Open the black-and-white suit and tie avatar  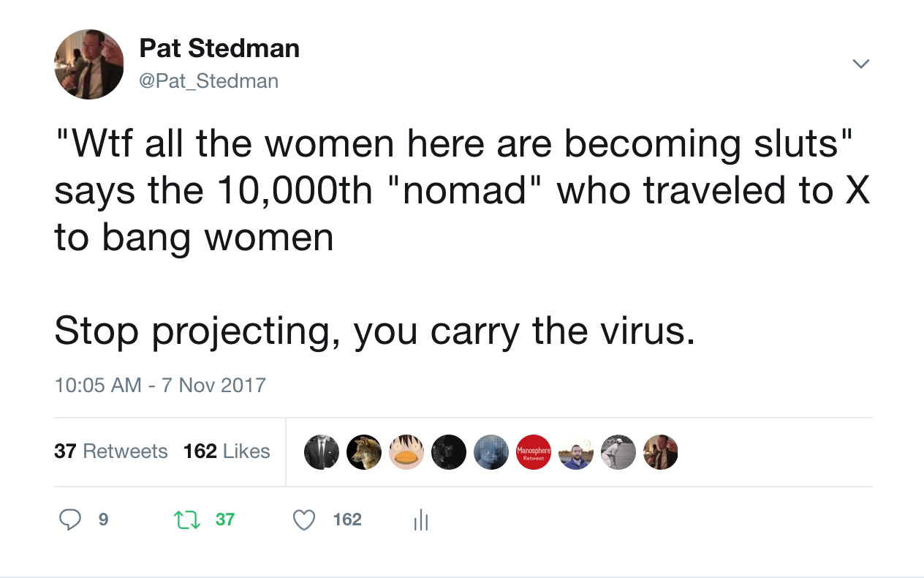tap(322, 452)
